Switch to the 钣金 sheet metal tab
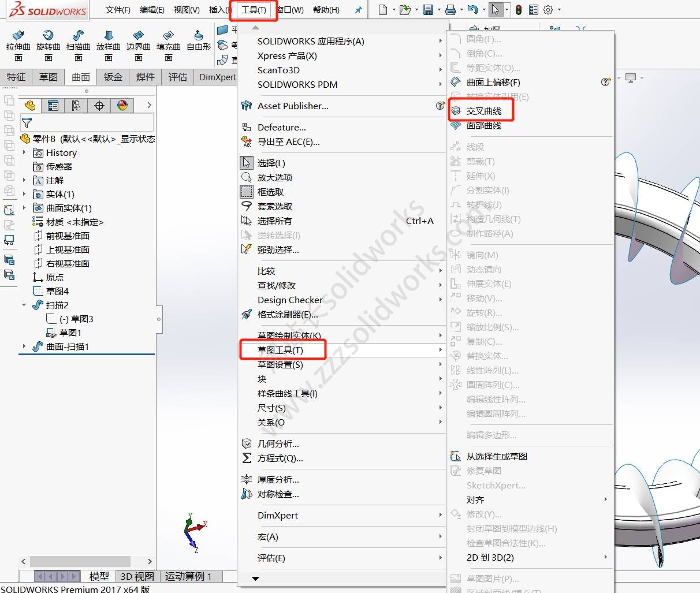The height and width of the screenshot is (593, 700). tap(113, 77)
